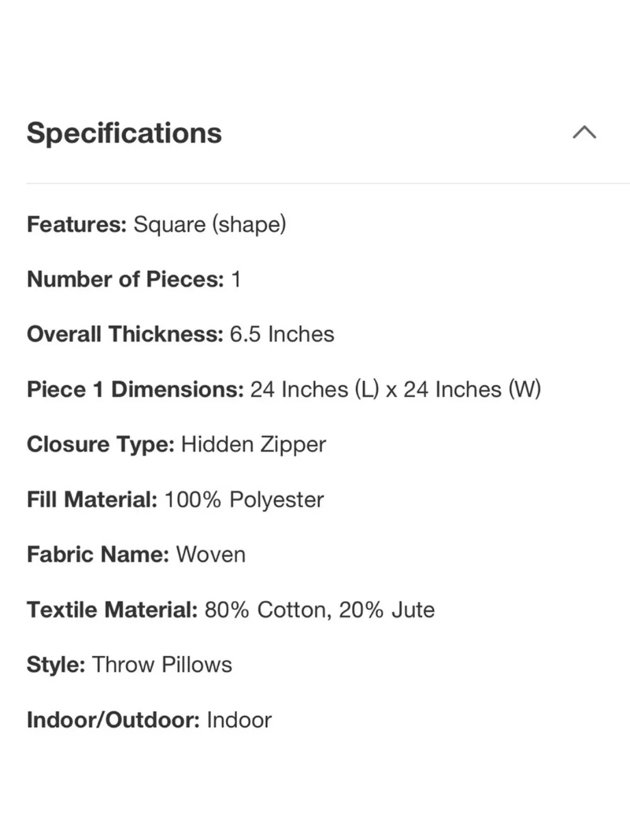Click the Specifications heading
Image resolution: width=630 pixels, height=840 pixels.
[x=124, y=134]
